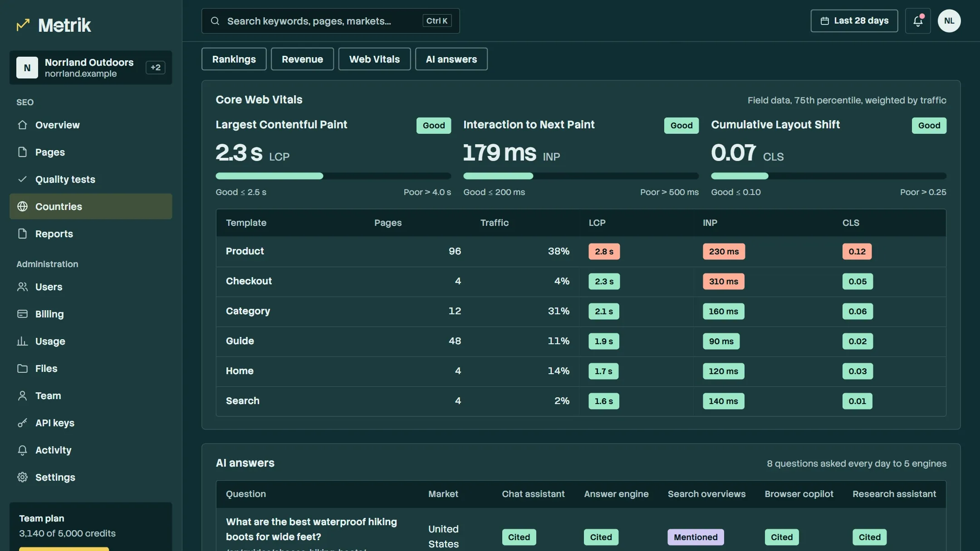Image resolution: width=980 pixels, height=551 pixels.
Task: Click the Metrik logo icon
Action: (x=23, y=25)
